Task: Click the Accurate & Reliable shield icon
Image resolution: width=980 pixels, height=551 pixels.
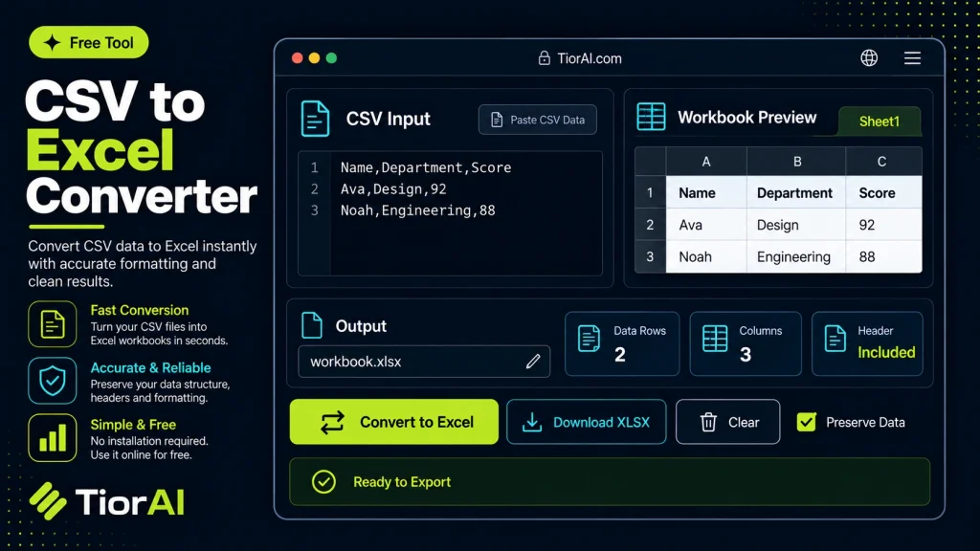Action: coord(53,381)
